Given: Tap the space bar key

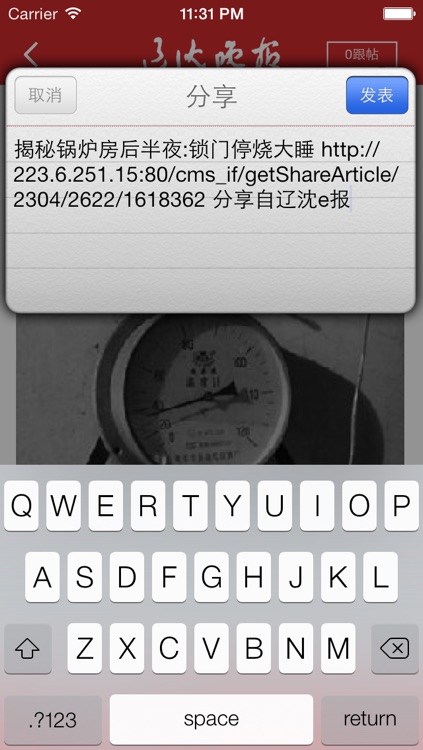Looking at the screenshot, I should (211, 719).
